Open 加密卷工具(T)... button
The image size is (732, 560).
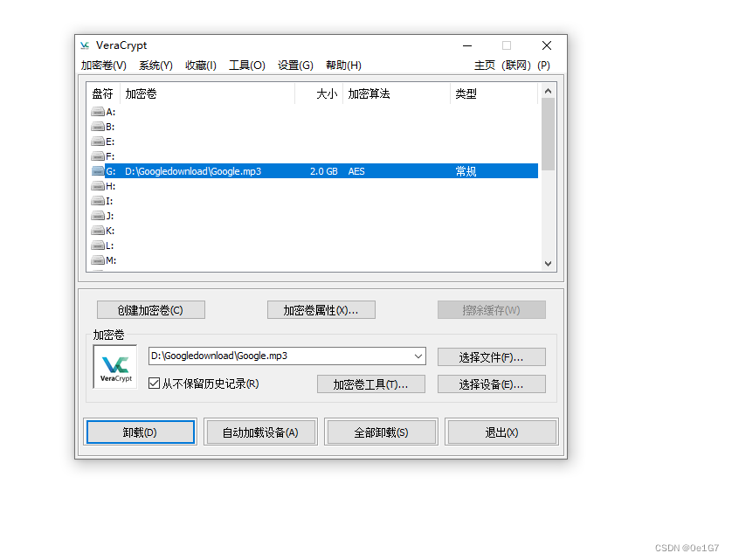coord(371,384)
